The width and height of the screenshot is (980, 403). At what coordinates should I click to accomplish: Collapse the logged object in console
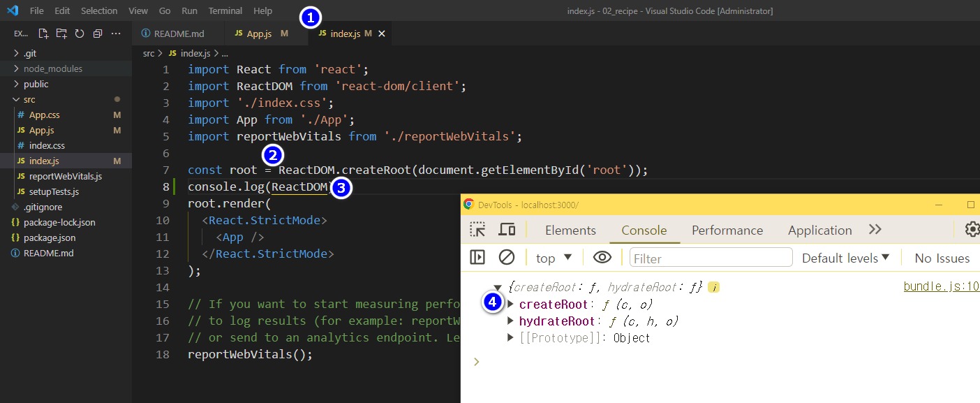tap(498, 287)
